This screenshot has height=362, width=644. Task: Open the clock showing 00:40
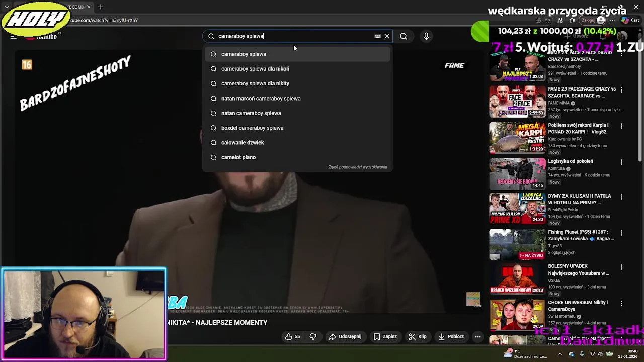click(x=628, y=354)
